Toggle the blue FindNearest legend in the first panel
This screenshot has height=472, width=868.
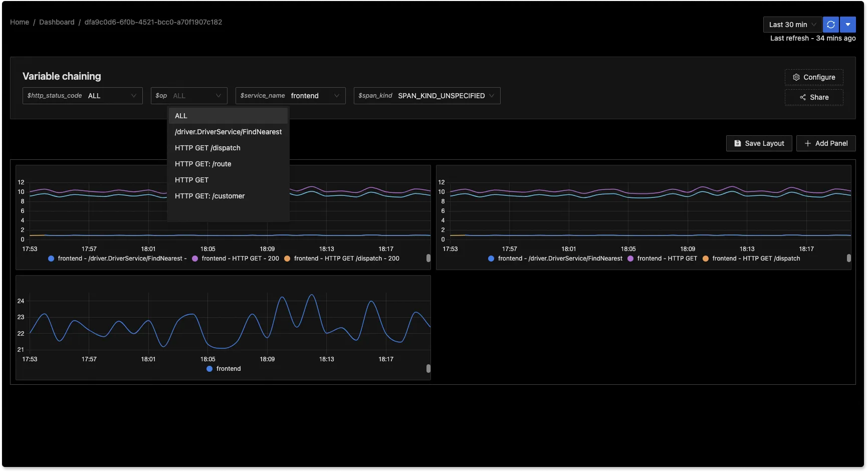pyautogui.click(x=51, y=259)
